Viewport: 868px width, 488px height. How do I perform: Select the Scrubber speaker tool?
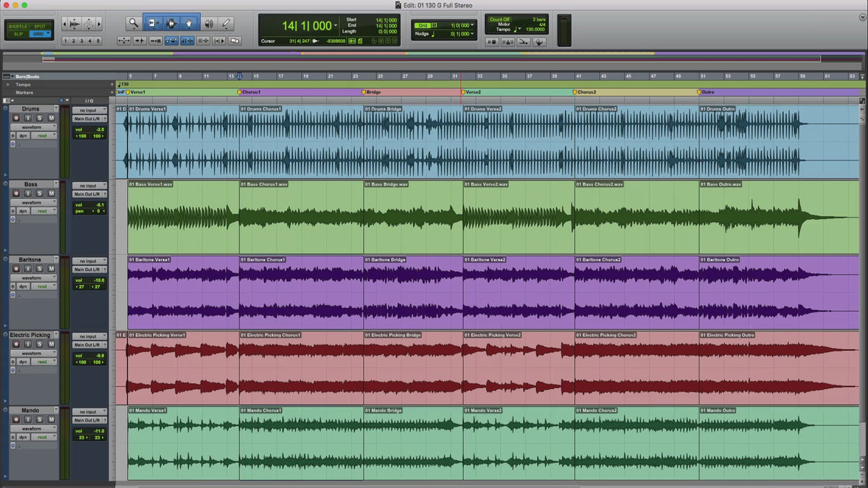pyautogui.click(x=209, y=23)
